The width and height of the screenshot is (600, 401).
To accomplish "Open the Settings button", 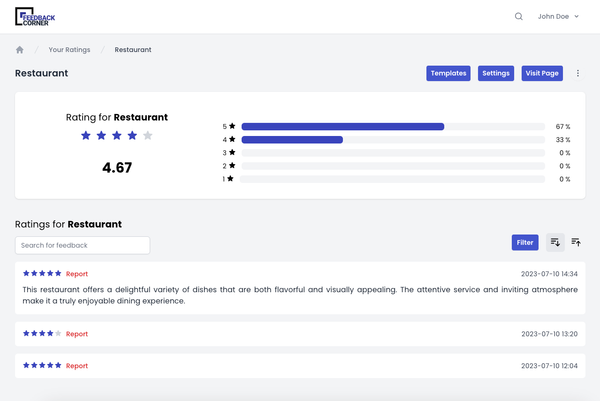I will click(495, 73).
